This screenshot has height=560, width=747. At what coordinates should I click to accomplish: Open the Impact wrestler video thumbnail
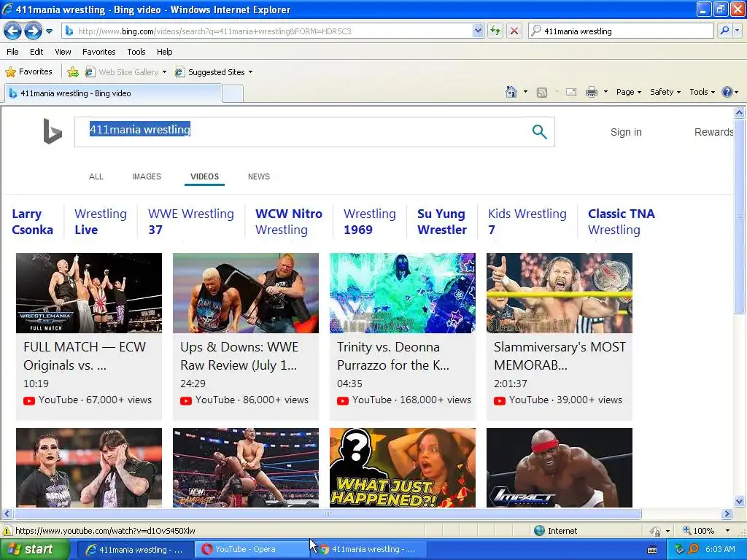[x=560, y=467]
